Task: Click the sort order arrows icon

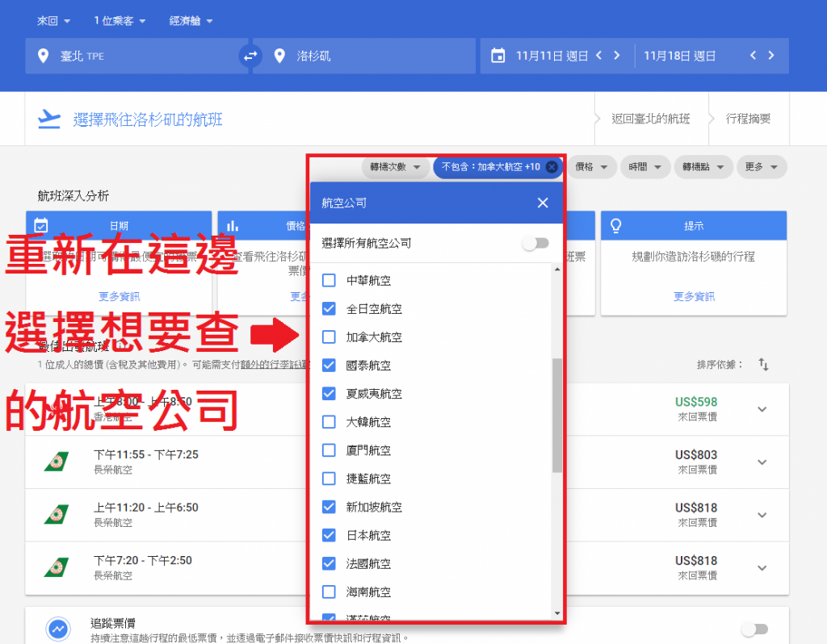Action: (763, 364)
